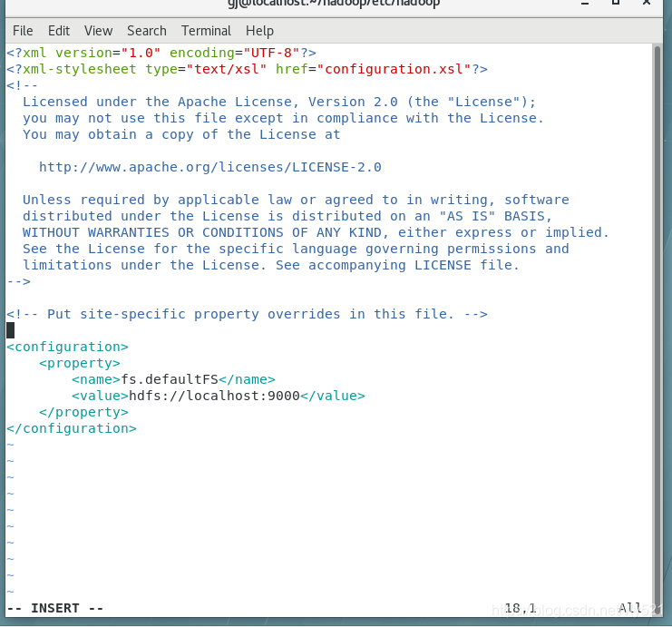Click the fs.defaultFS name line
Screen dimensions: 672x627
click(173, 379)
